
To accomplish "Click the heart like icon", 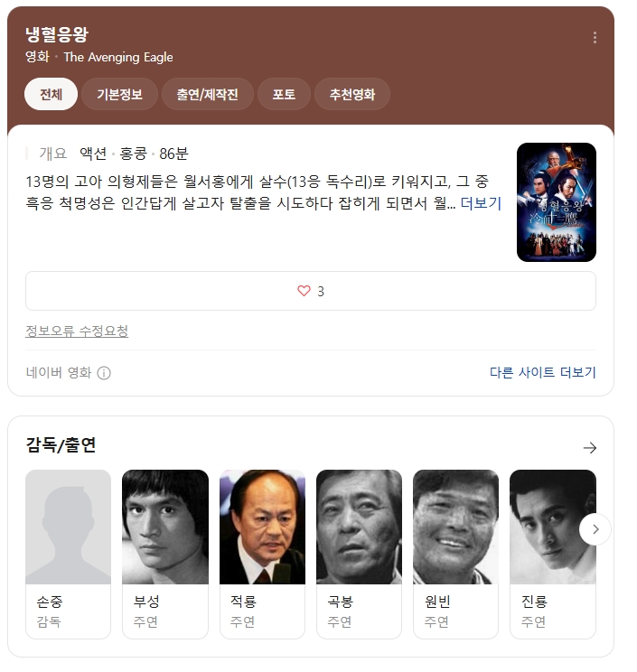I will coord(304,291).
